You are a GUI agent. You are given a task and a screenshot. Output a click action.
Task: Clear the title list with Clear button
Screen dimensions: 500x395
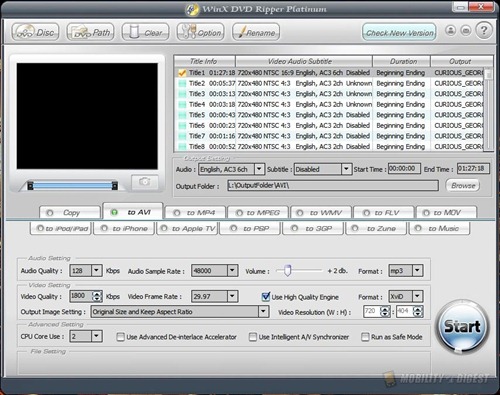point(145,32)
